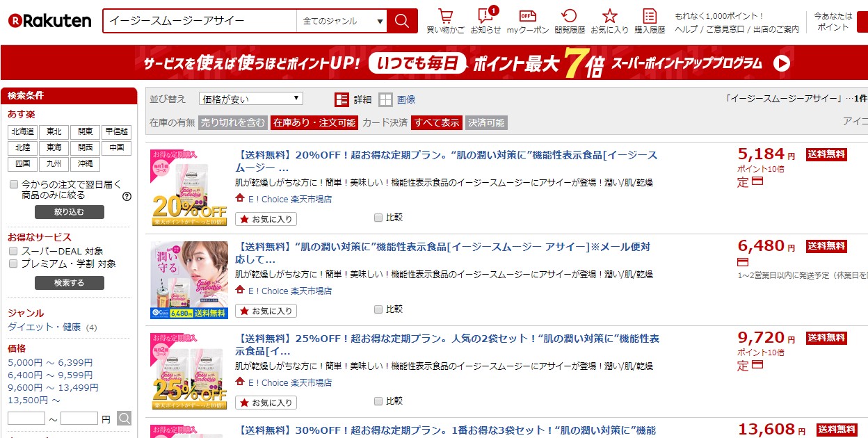Open ダイエット・健康 genre link
The image size is (868, 438).
coord(45,327)
